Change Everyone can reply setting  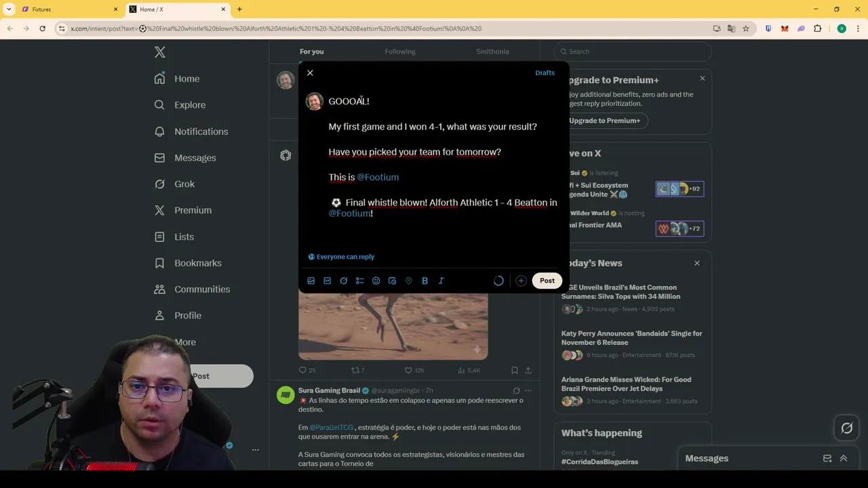click(341, 257)
